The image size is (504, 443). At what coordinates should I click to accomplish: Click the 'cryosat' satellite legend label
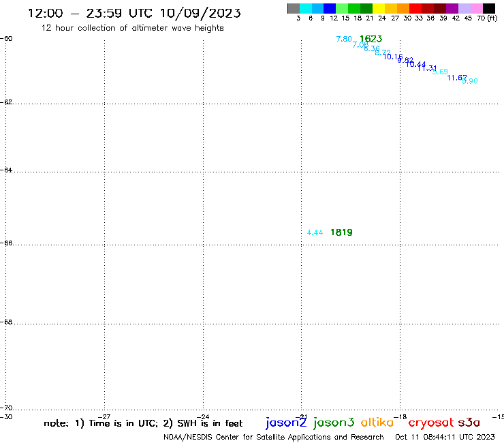tap(430, 423)
